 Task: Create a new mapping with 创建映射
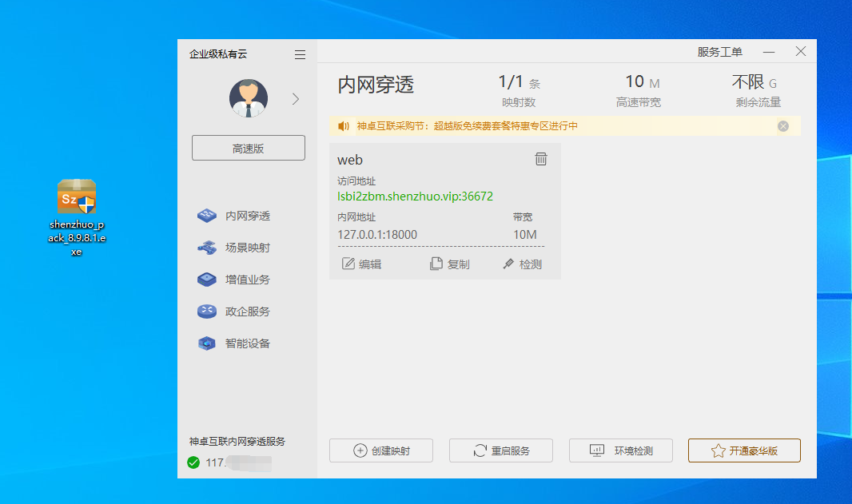[x=381, y=450]
